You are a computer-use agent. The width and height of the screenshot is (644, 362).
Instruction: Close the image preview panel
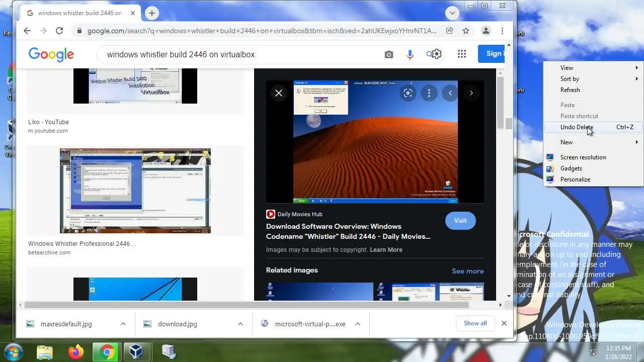click(x=279, y=93)
